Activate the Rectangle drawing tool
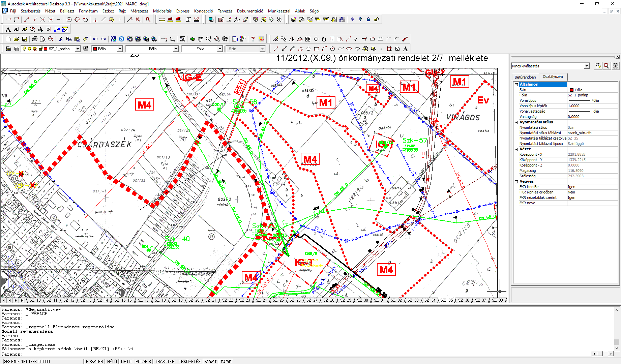The image size is (621, 364). click(x=317, y=49)
